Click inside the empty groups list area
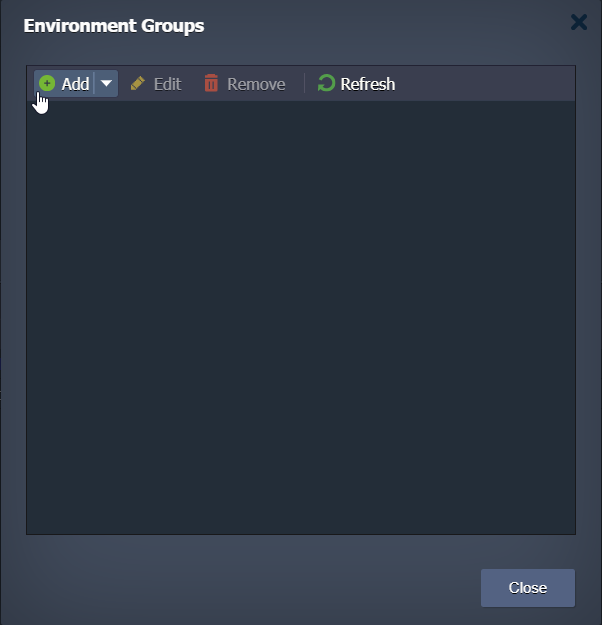The width and height of the screenshot is (602, 625). click(x=301, y=317)
